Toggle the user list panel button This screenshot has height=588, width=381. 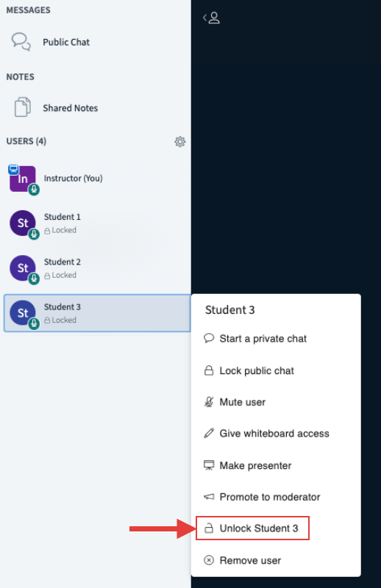point(211,18)
